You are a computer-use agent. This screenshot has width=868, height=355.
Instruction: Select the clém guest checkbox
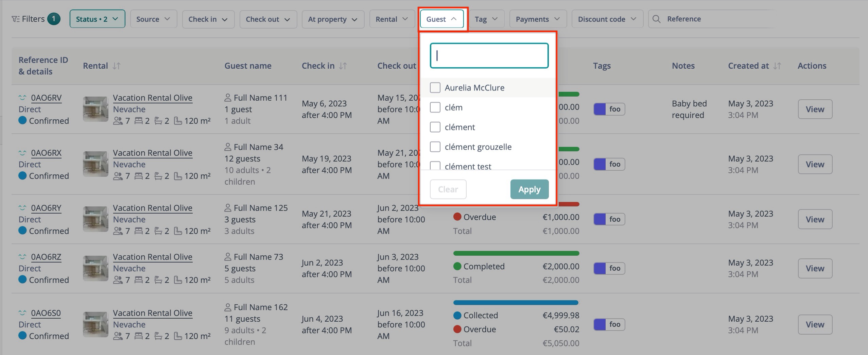[435, 107]
